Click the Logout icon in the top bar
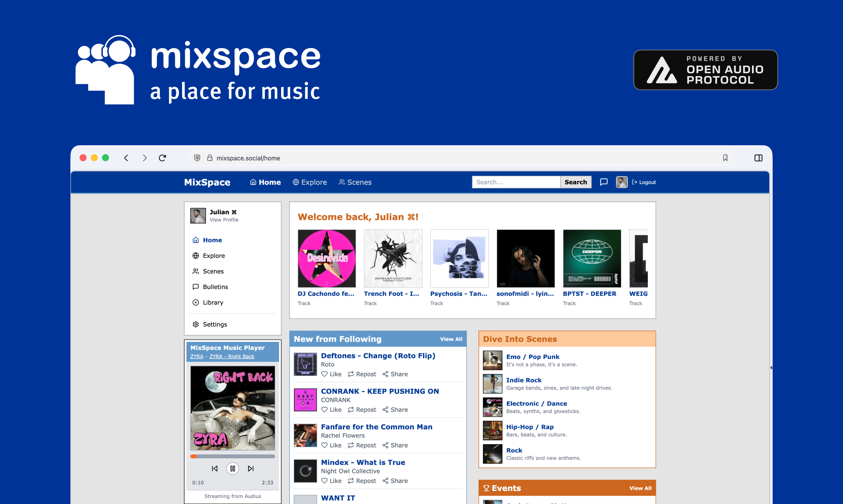Screen dimensions: 843x504 pos(634,182)
